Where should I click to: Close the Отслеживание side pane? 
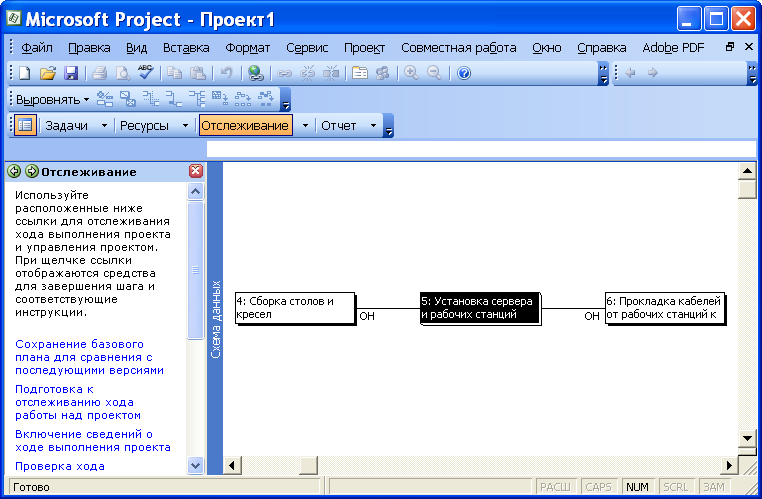click(x=195, y=171)
